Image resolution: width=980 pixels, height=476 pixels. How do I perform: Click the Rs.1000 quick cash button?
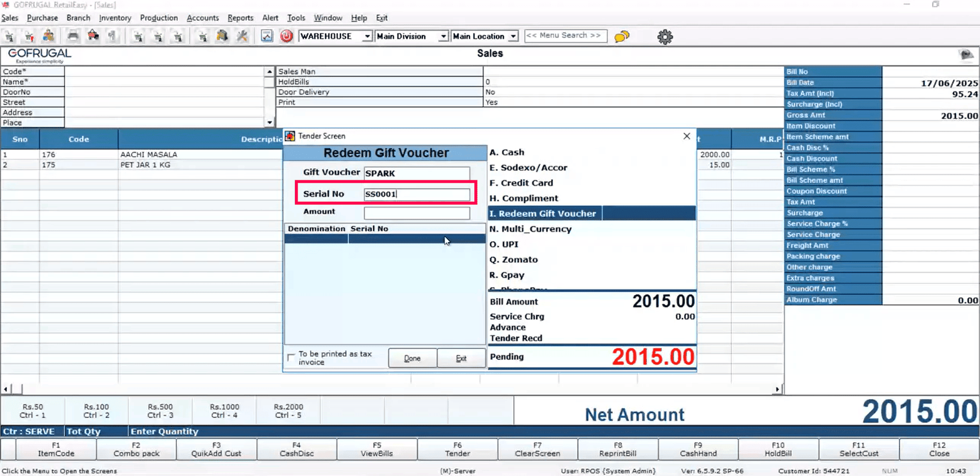coord(224,411)
